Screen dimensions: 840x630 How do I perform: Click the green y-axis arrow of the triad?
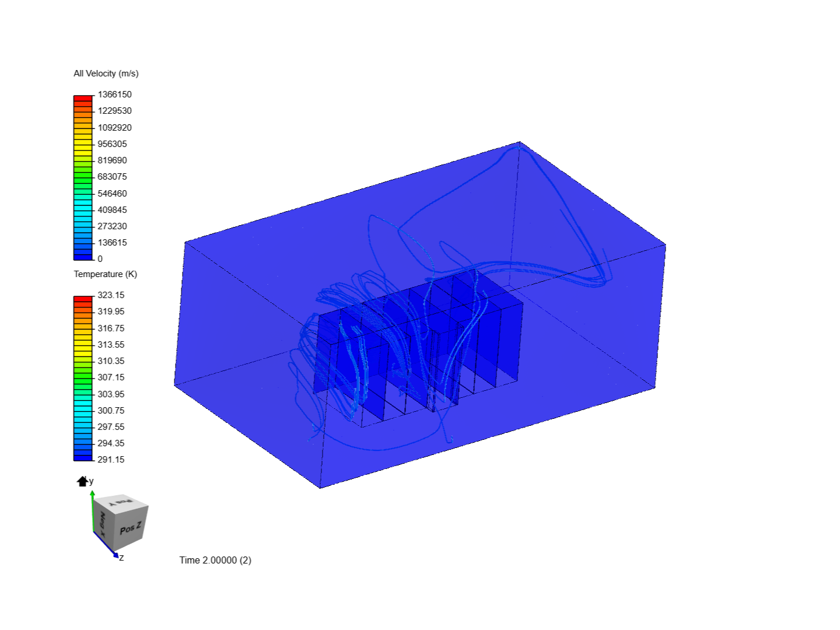(92, 510)
